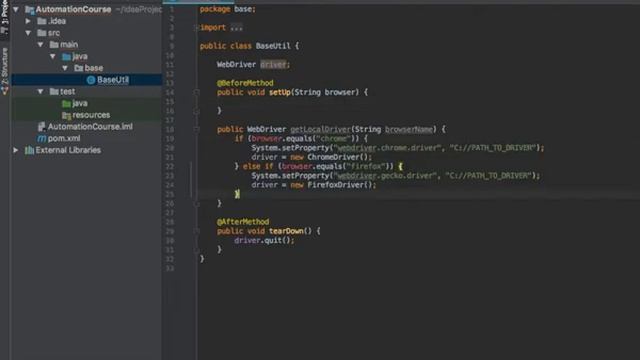Click the "webdriver.gecko.driver" string
The image size is (640, 360).
[x=385, y=176]
